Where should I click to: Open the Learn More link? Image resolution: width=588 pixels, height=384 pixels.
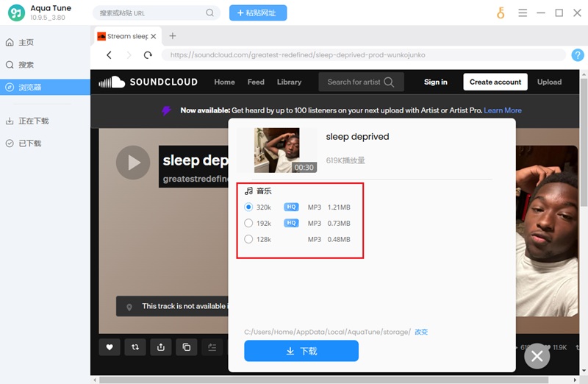(503, 110)
